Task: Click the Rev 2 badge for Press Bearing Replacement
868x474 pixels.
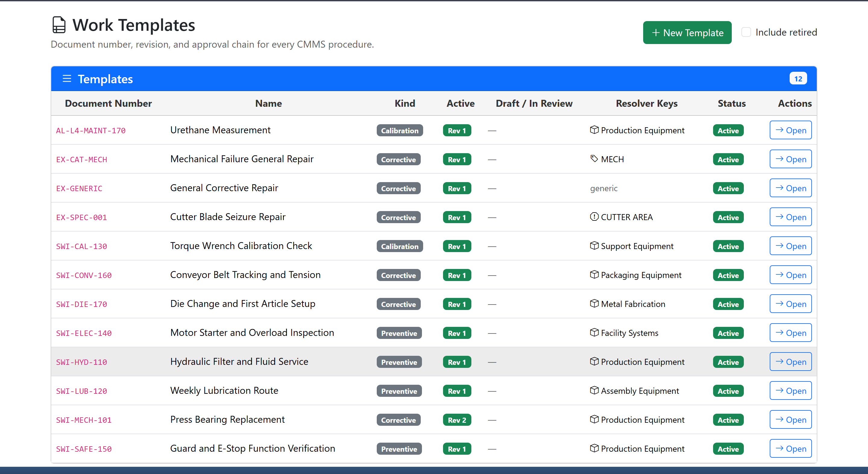Action: [457, 420]
